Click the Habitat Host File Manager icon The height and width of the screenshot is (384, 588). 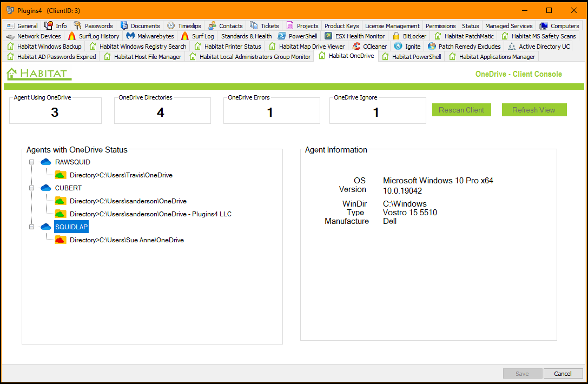point(107,57)
